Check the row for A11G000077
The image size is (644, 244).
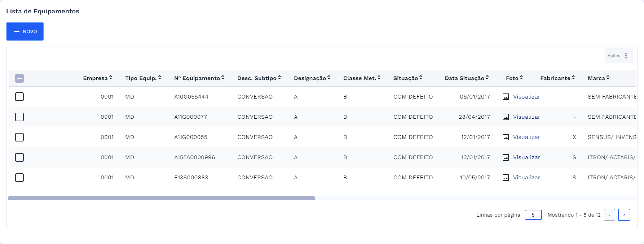pyautogui.click(x=19, y=117)
